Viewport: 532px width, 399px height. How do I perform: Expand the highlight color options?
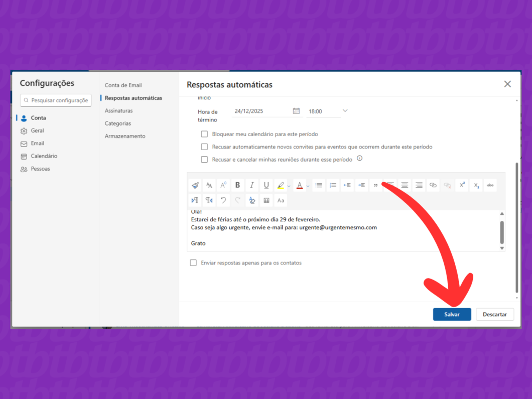coord(288,185)
